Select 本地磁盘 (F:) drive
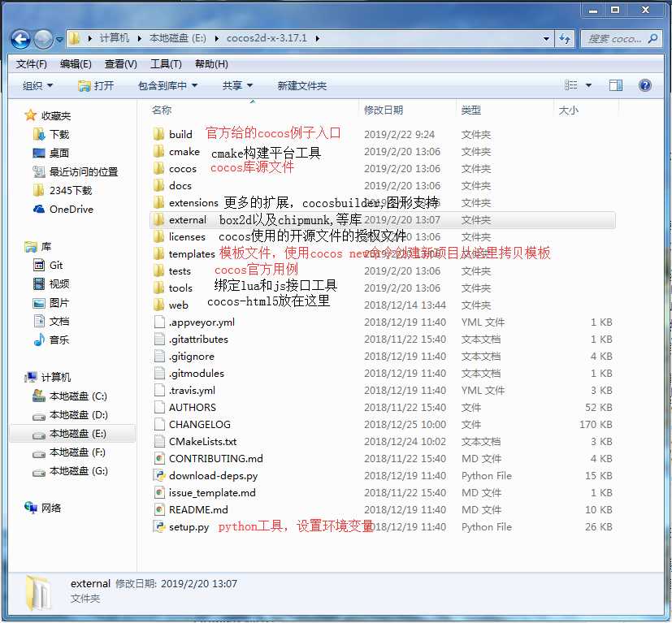The image size is (672, 623). (69, 452)
